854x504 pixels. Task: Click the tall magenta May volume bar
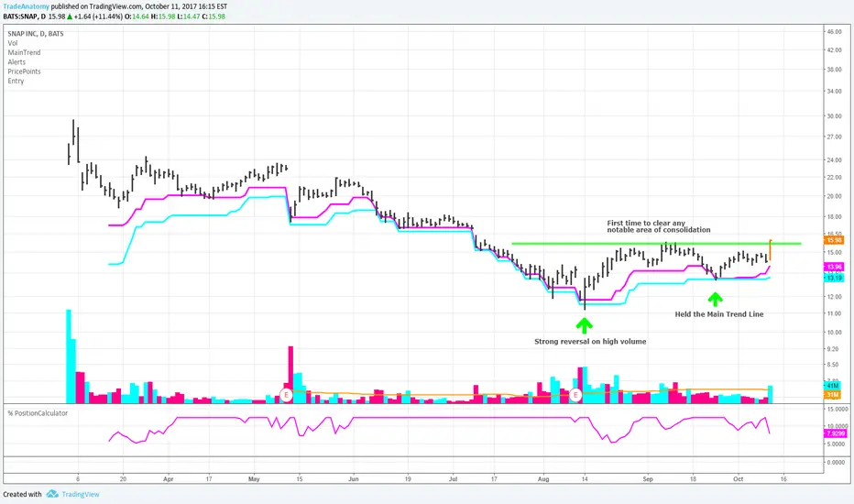click(x=290, y=375)
